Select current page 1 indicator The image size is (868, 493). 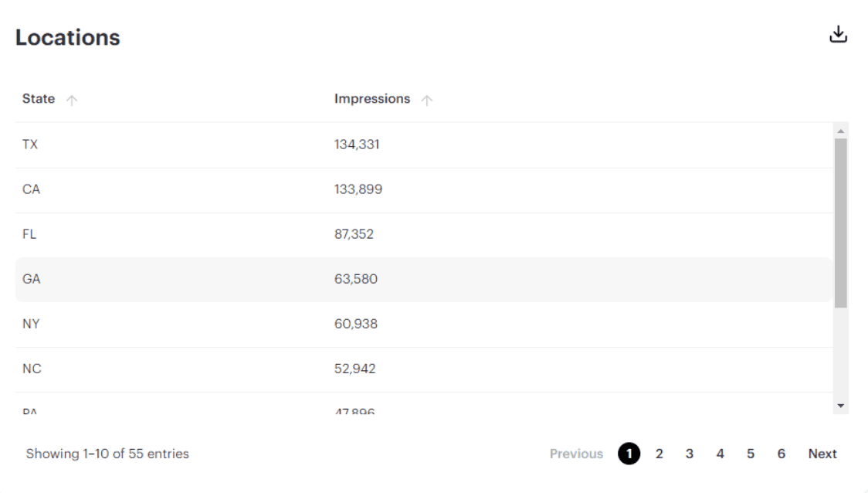point(629,454)
